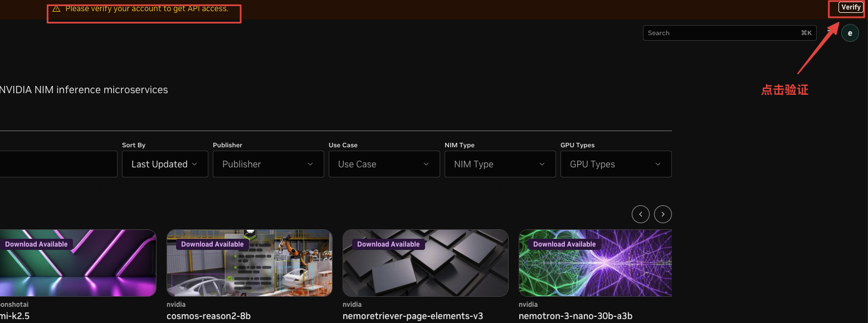
Task: Click the Verify button in the banner
Action: 851,7
